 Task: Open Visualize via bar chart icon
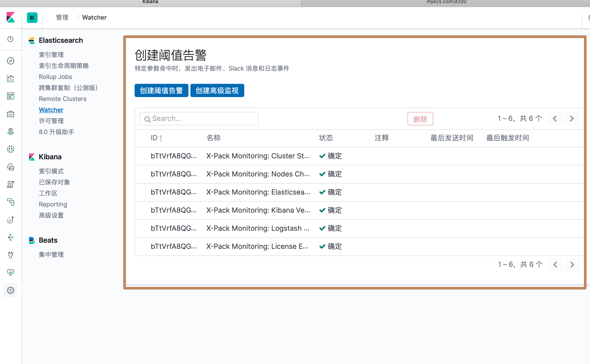(10, 79)
